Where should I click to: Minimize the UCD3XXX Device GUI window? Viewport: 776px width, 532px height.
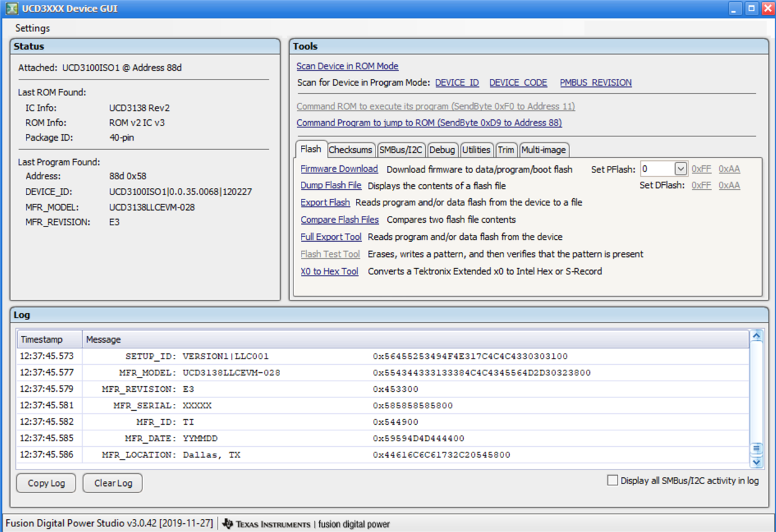click(735, 9)
